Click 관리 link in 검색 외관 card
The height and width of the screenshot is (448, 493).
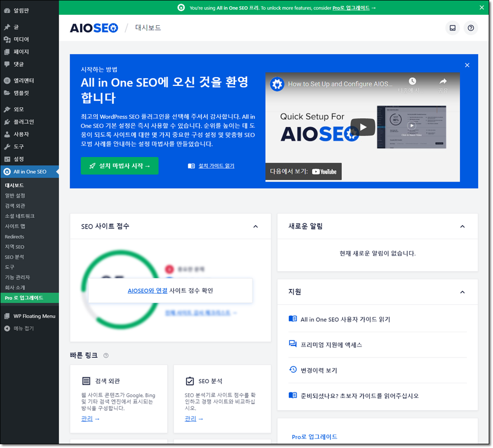pos(87,419)
